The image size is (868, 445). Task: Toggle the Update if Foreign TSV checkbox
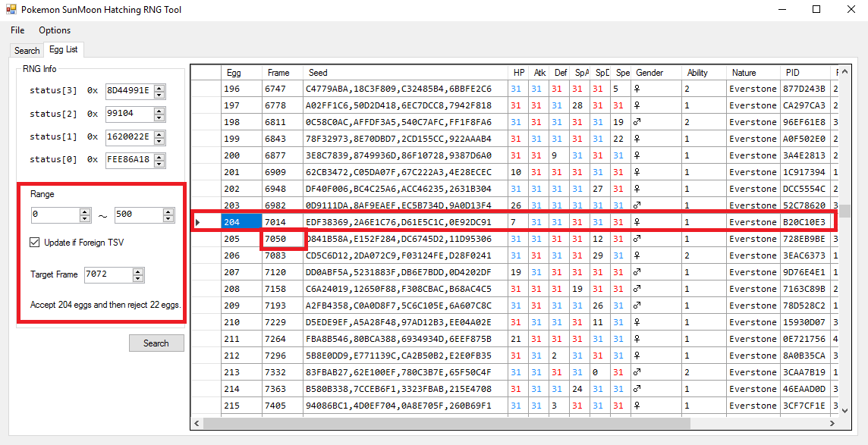(35, 243)
